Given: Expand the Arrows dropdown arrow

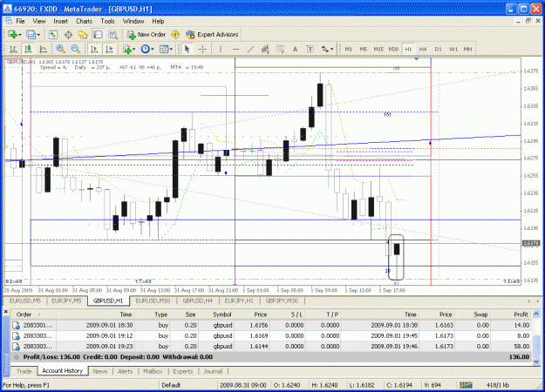Looking at the screenshot, I should 332,50.
